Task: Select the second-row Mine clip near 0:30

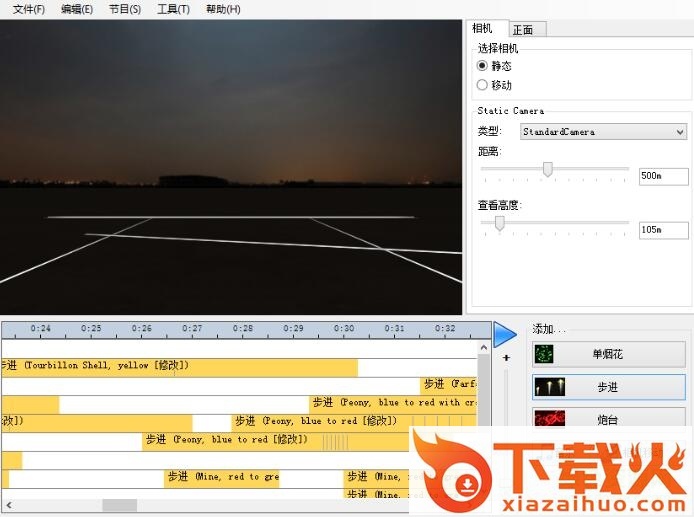Action: [x=376, y=494]
